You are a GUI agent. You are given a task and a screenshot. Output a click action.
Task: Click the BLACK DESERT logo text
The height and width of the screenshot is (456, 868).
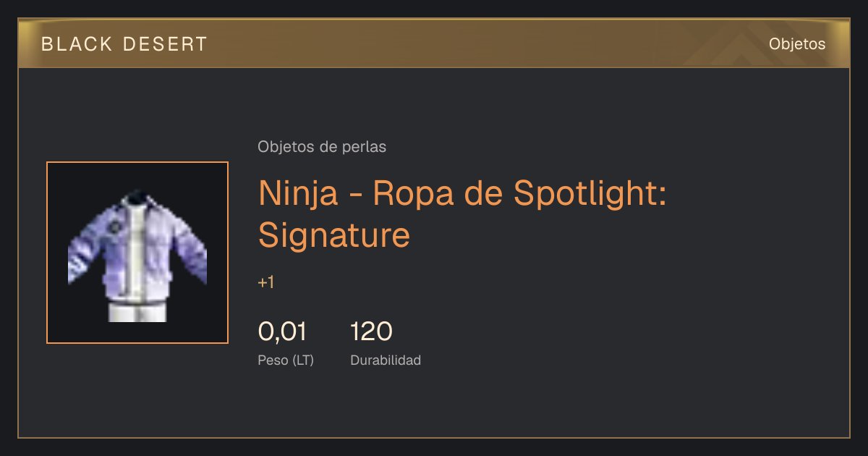click(x=124, y=44)
